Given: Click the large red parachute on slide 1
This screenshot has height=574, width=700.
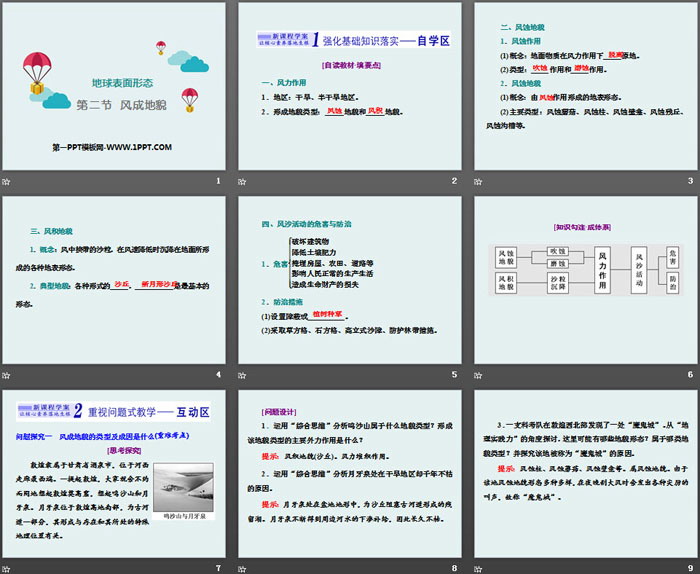Looking at the screenshot, I should point(37,73).
